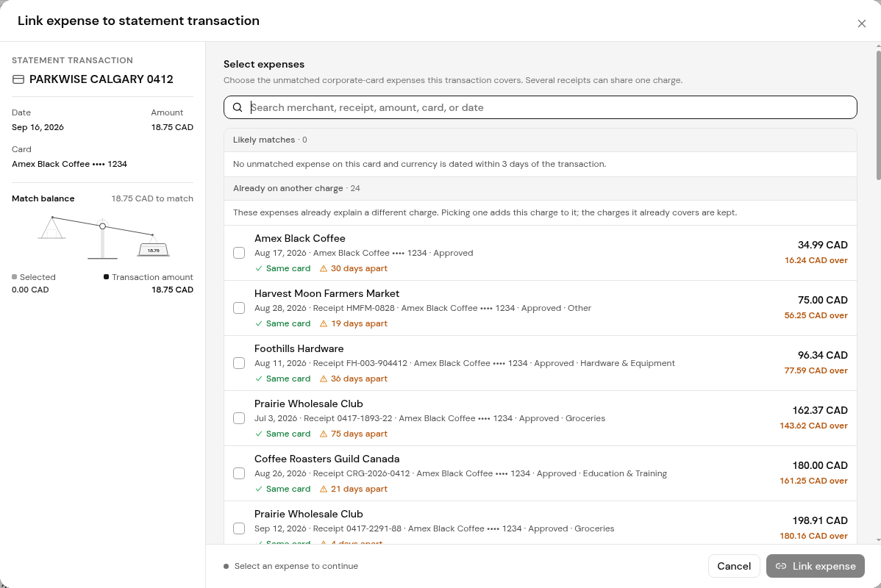This screenshot has width=881, height=588.
Task: Select Prairie Wholesale Club 162.37 CAD checkbox
Action: (239, 417)
